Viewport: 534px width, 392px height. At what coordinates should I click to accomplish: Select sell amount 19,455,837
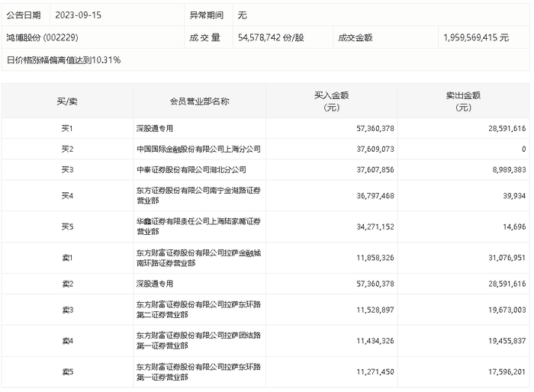click(x=507, y=341)
